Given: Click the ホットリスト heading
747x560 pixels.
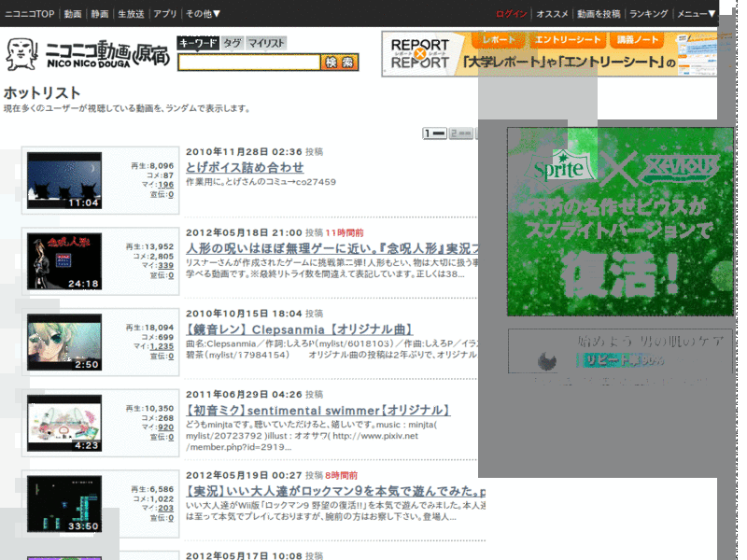Looking at the screenshot, I should [x=42, y=92].
